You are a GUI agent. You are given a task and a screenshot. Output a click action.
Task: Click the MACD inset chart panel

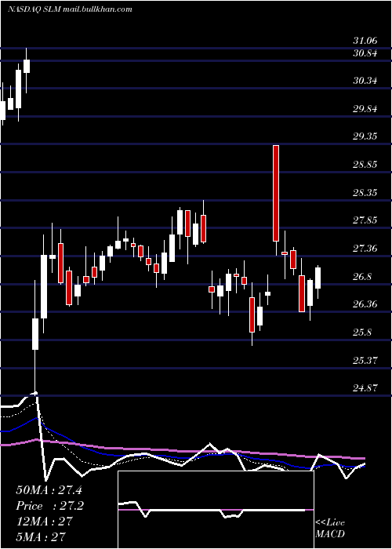tap(216, 510)
